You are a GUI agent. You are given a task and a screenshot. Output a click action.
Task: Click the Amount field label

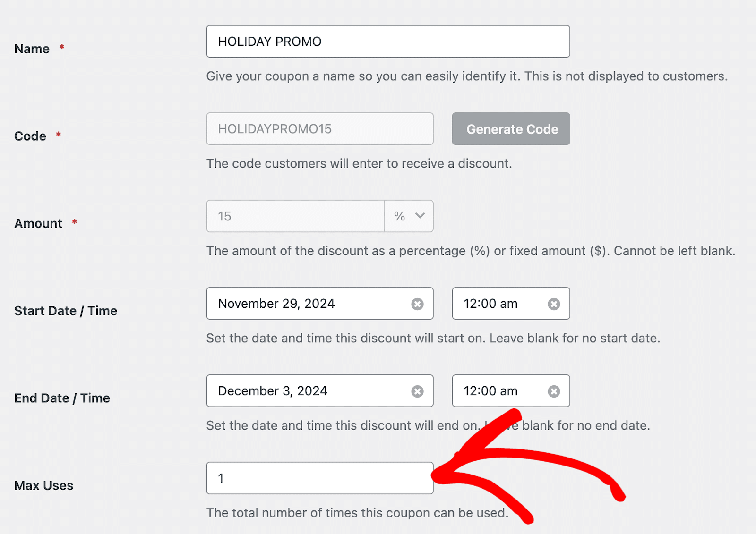click(38, 223)
